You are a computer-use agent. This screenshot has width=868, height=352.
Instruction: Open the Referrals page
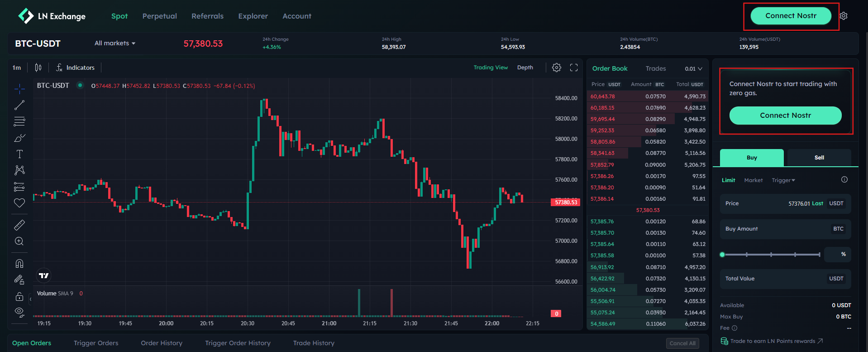[208, 16]
